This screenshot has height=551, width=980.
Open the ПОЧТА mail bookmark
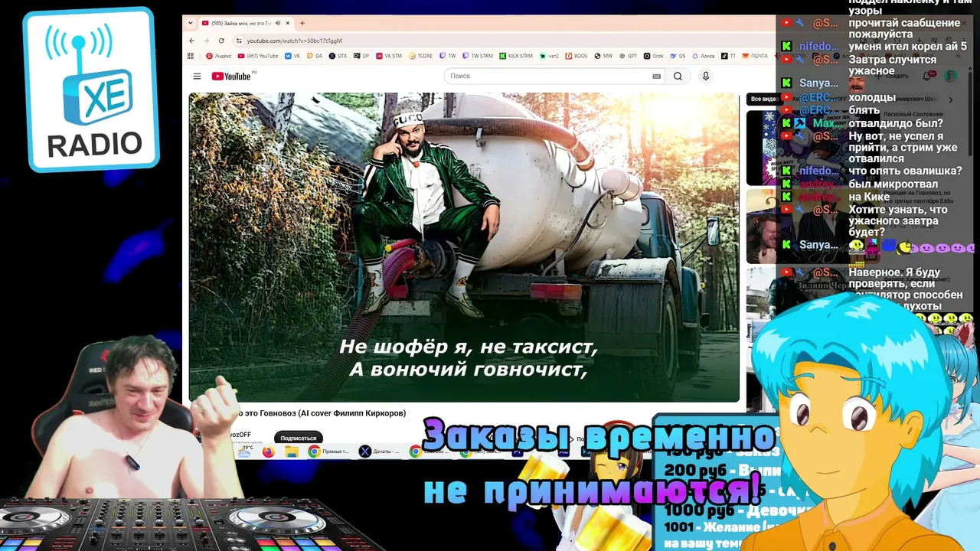755,56
